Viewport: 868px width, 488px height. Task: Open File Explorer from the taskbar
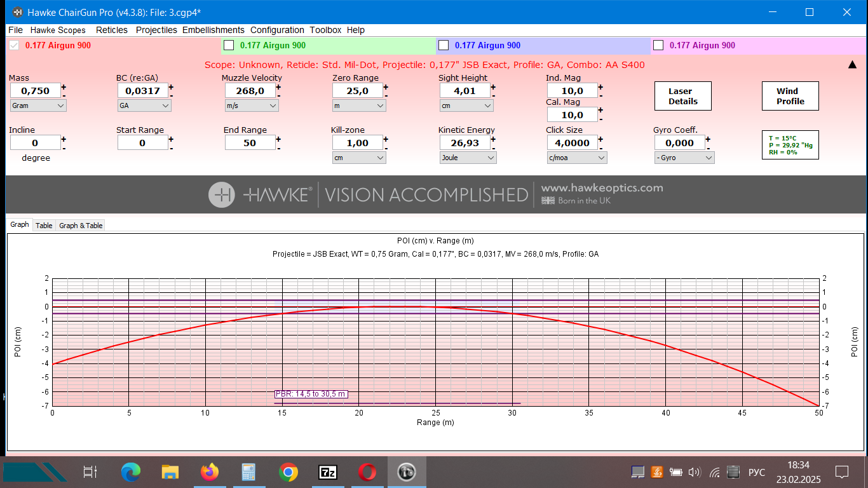coord(170,472)
